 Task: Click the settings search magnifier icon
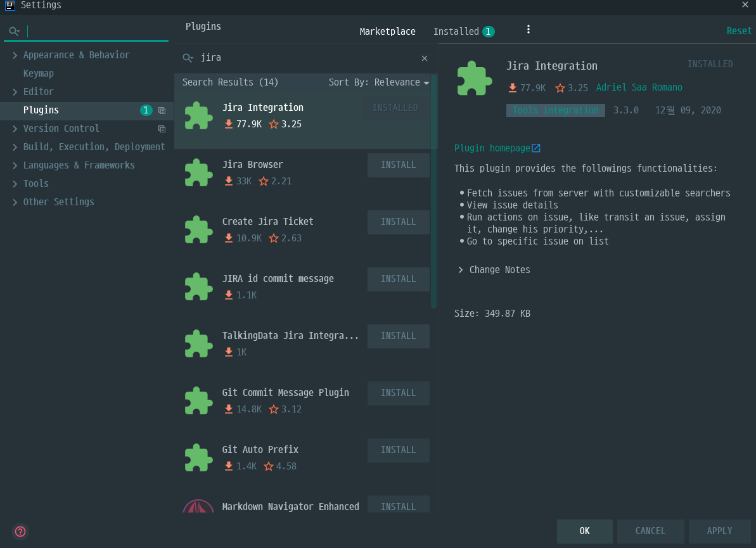(x=15, y=31)
